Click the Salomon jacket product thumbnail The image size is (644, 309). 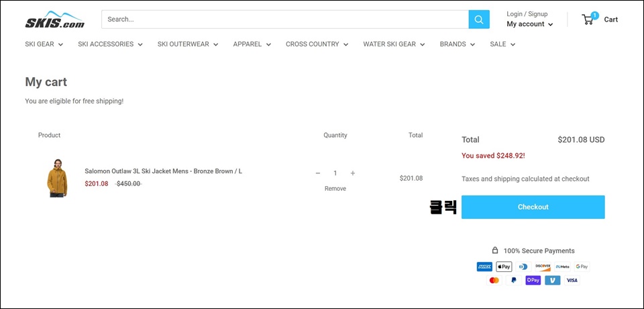[57, 178]
